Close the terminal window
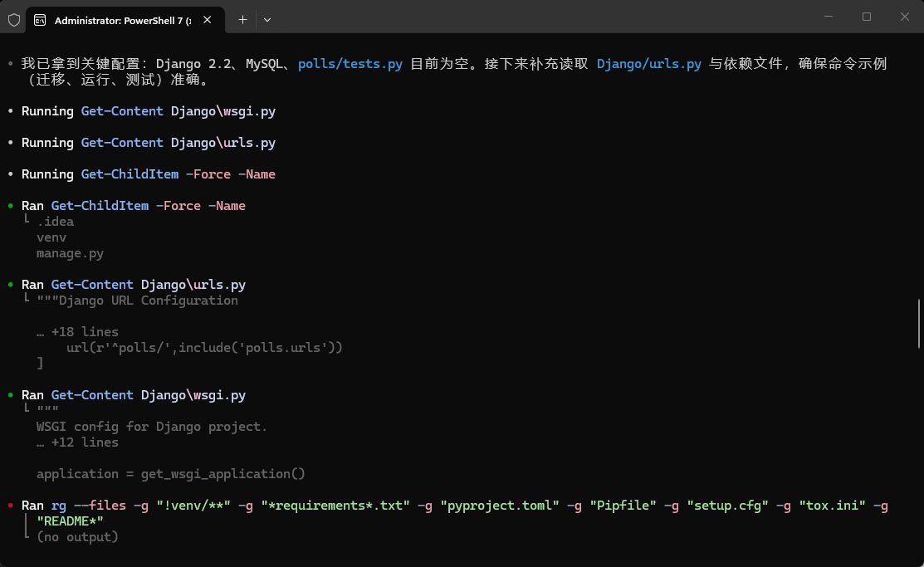The height and width of the screenshot is (567, 924). [x=905, y=17]
